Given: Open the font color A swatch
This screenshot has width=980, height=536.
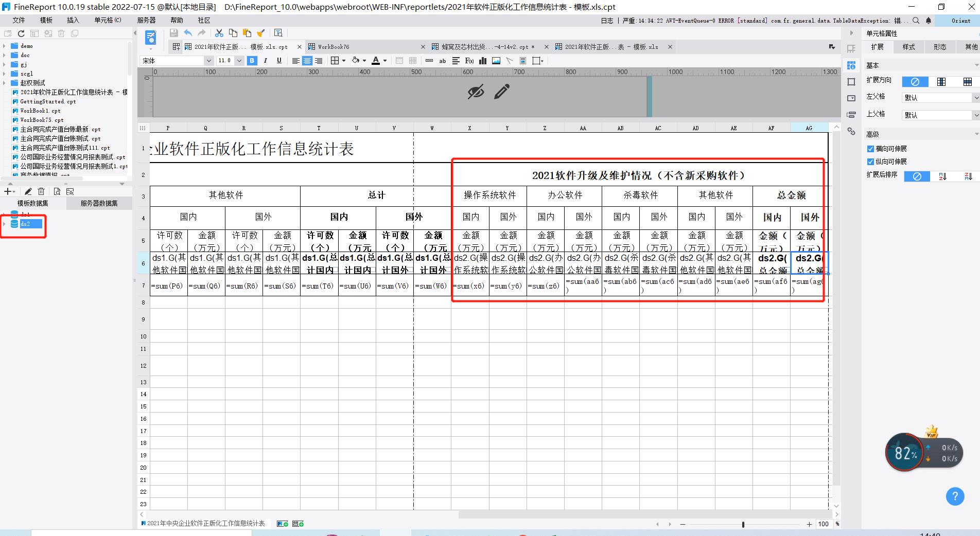Looking at the screenshot, I should (376, 61).
